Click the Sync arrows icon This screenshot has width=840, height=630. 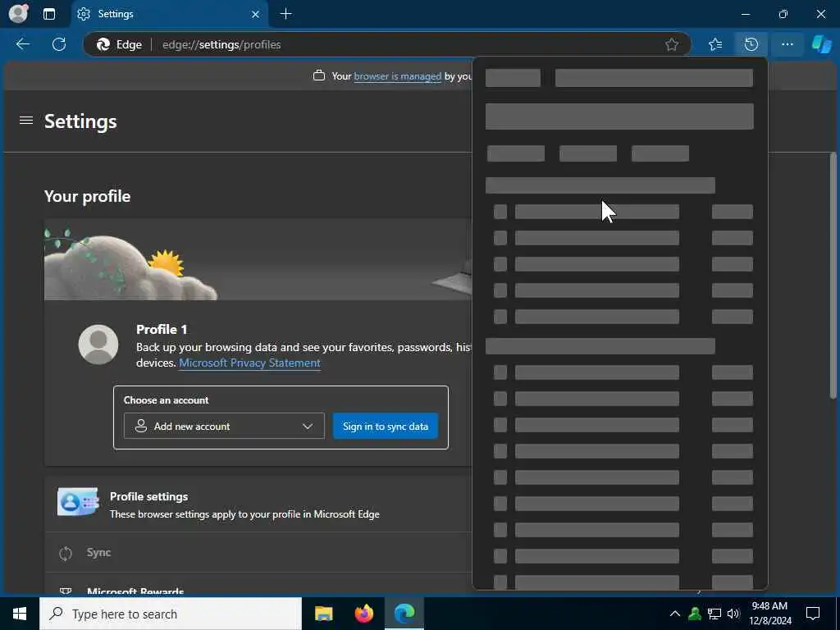pos(66,554)
